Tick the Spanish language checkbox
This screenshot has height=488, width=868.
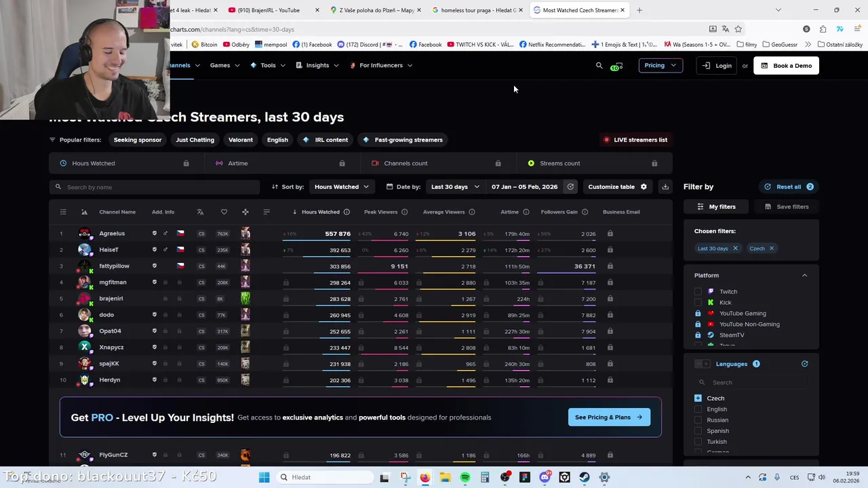(x=698, y=431)
